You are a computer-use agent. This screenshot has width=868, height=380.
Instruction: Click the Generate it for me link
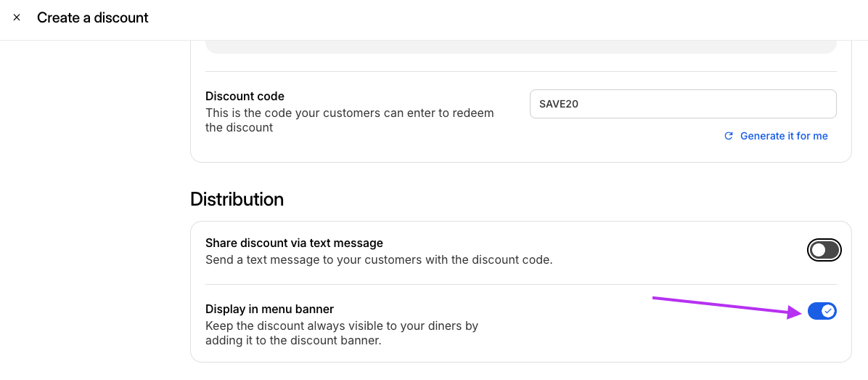(x=784, y=136)
